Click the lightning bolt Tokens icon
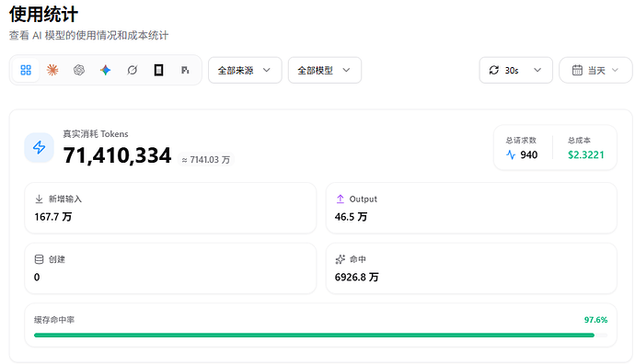The width and height of the screenshot is (635, 364). 40,147
